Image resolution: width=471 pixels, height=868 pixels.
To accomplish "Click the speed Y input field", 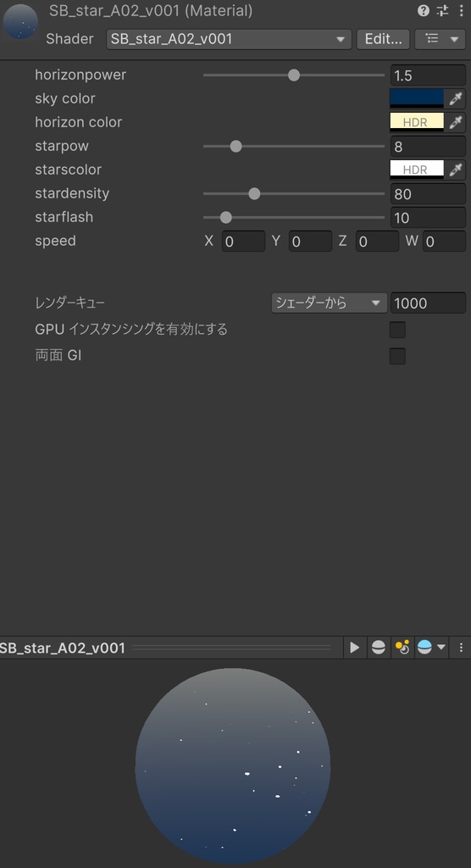I will tap(311, 242).
